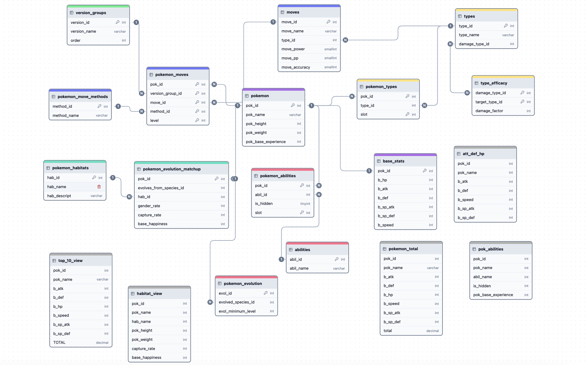Click the table icon beside habitat_view title

coord(133,293)
